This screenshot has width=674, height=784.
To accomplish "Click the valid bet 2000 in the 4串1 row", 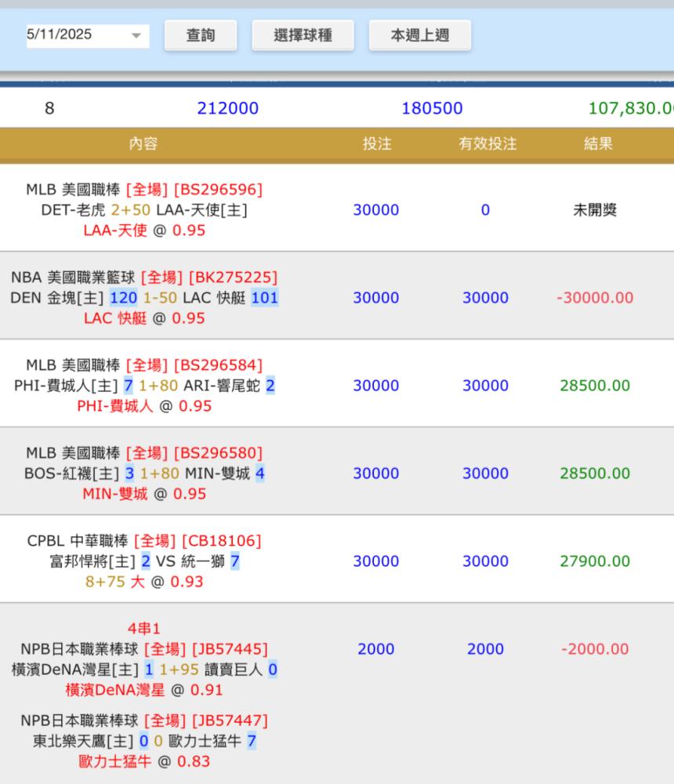I will pyautogui.click(x=485, y=649).
